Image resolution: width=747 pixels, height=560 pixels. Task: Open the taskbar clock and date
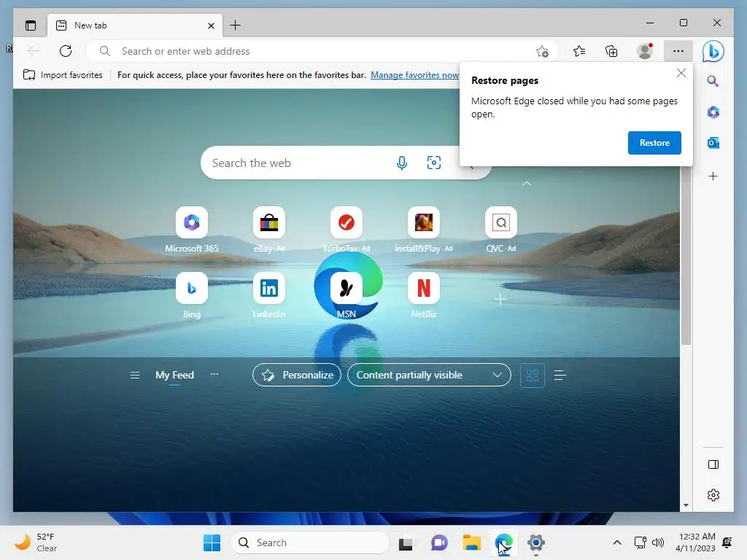point(695,542)
